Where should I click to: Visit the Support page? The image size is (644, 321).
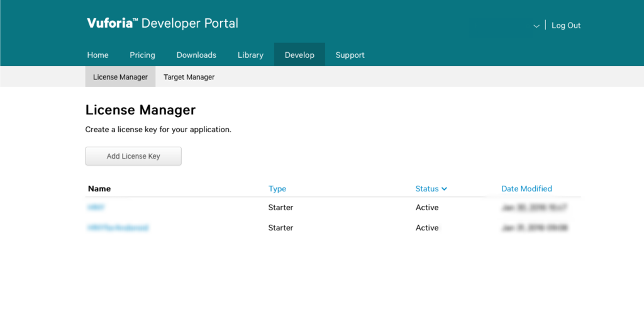tap(350, 55)
